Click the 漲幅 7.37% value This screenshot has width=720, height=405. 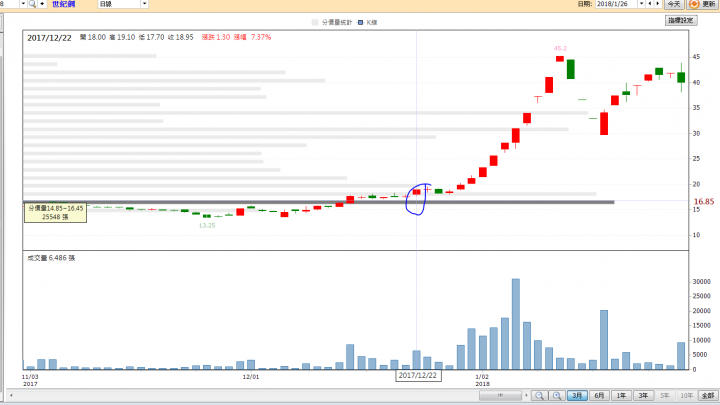tap(252, 37)
